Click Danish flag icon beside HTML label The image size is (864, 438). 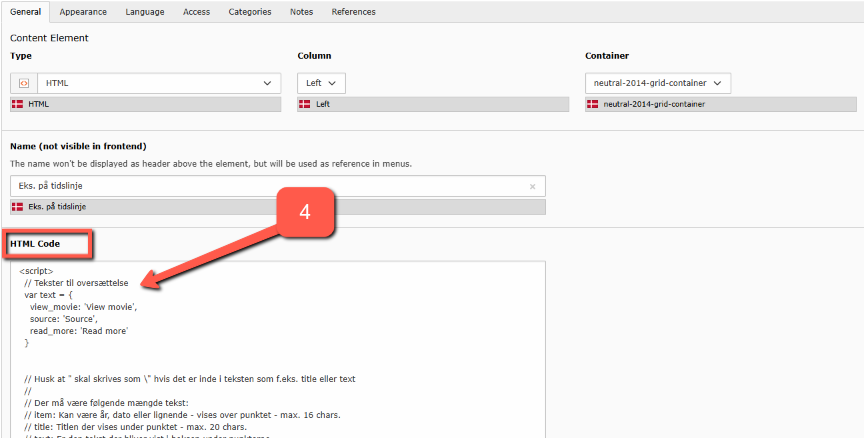pos(17,104)
